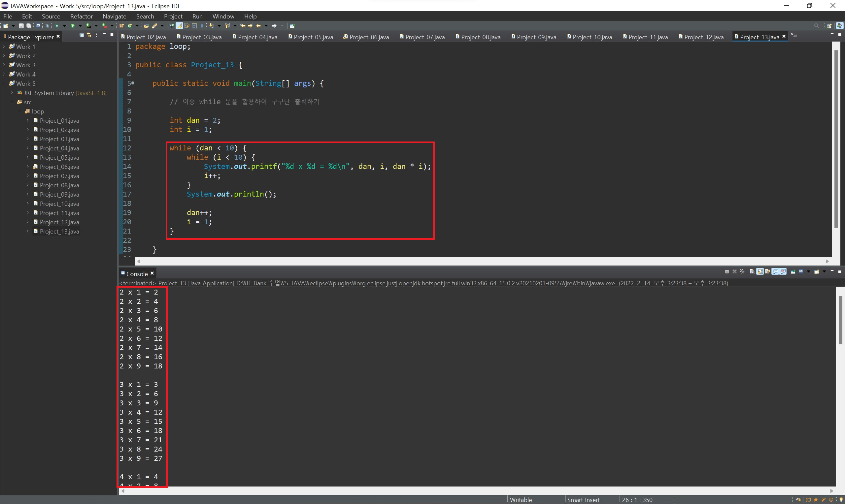Toggle Link with Editor in Package Explorer
845x504 pixels.
pyautogui.click(x=89, y=35)
